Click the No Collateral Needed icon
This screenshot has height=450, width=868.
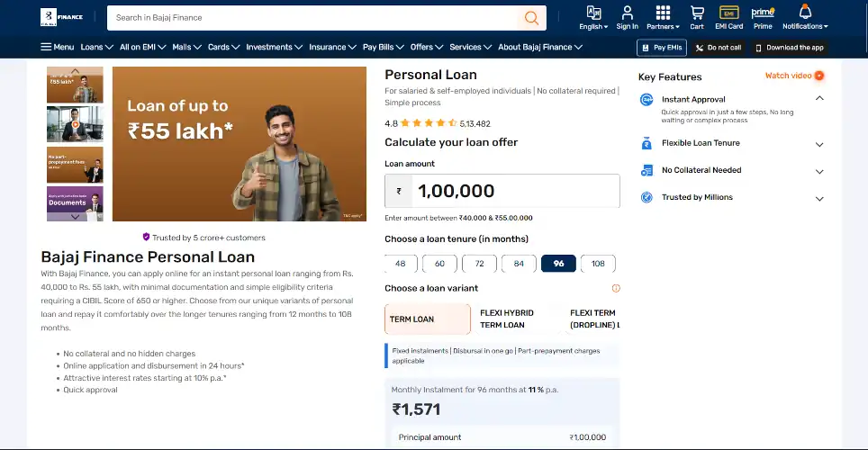(646, 170)
